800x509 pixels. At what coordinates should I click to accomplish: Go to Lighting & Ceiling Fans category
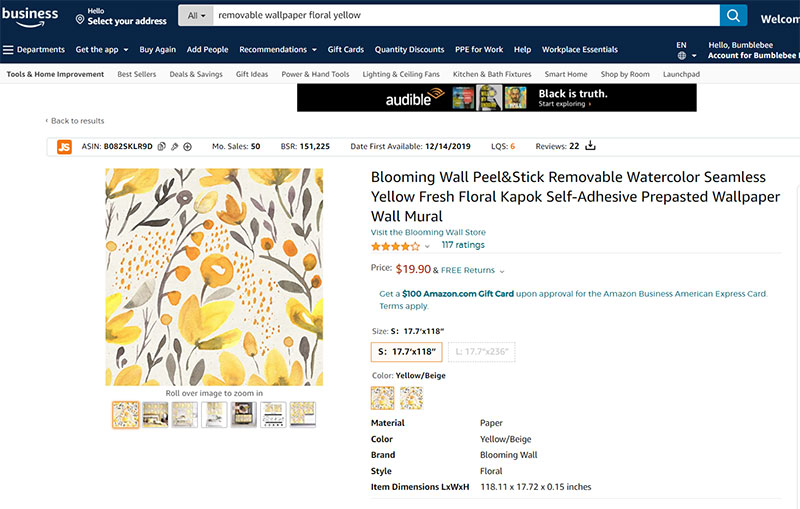401,74
